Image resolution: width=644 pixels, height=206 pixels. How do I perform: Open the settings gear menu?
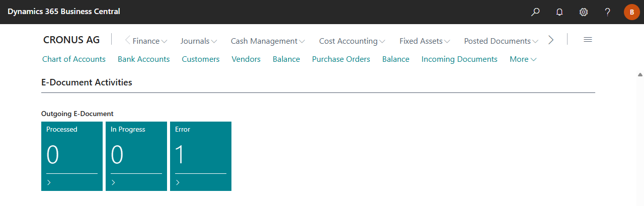[584, 12]
